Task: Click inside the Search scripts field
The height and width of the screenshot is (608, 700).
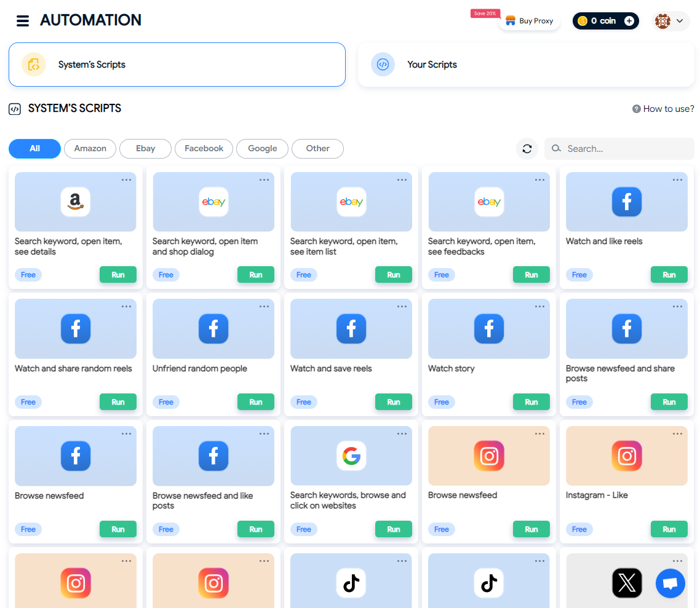Action: pos(619,149)
